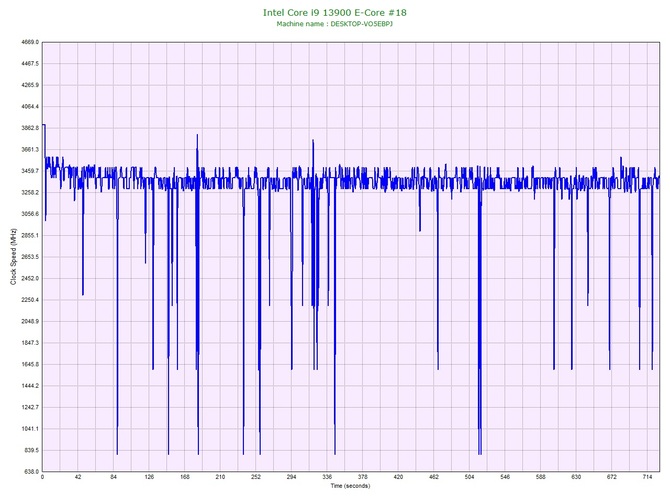Click the x-axis tick label 252
This screenshot has height=503, width=670.
pyautogui.click(x=256, y=477)
